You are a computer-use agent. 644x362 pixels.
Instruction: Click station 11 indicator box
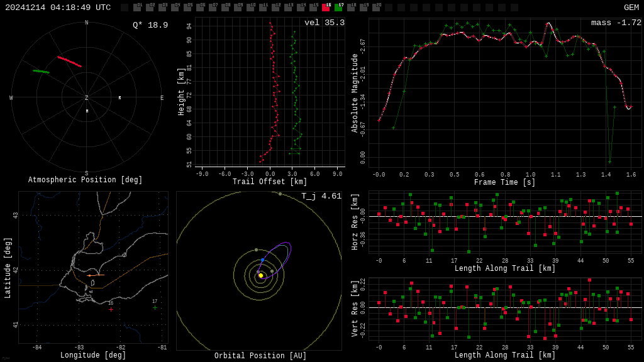tap(263, 8)
